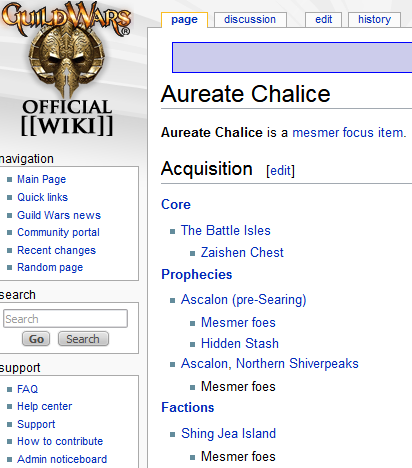Follow the mesmer link in intro

click(x=315, y=133)
